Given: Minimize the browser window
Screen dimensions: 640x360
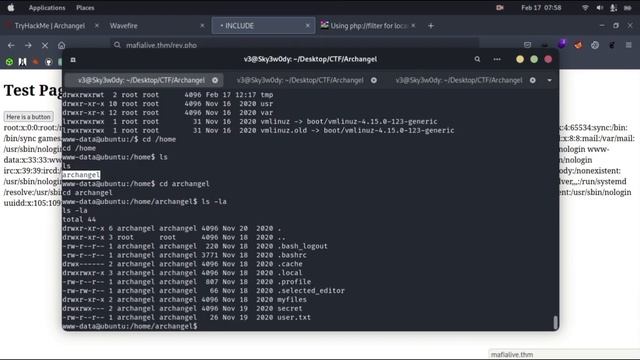Looking at the screenshot, I should (602, 26).
